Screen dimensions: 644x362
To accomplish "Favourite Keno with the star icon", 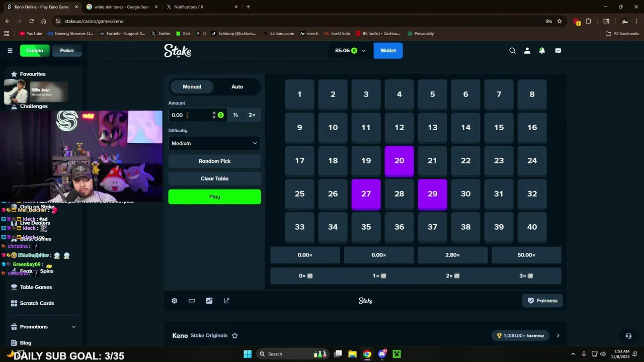I will pyautogui.click(x=234, y=335).
